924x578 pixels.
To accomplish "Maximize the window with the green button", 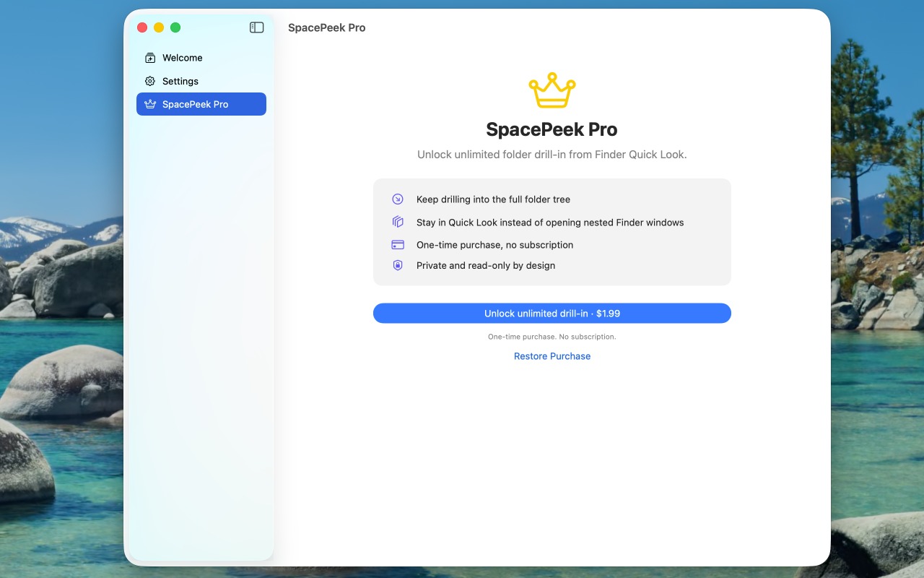I will pyautogui.click(x=175, y=27).
